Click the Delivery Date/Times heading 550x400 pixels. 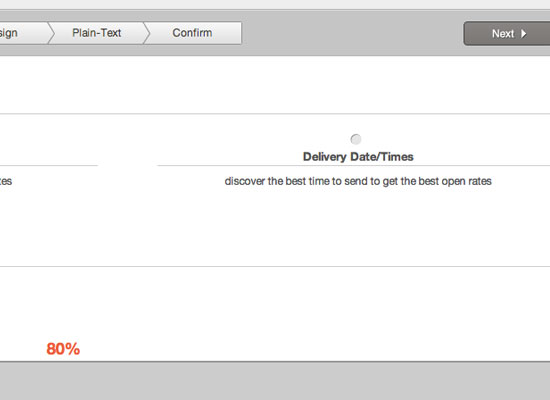[x=358, y=156]
